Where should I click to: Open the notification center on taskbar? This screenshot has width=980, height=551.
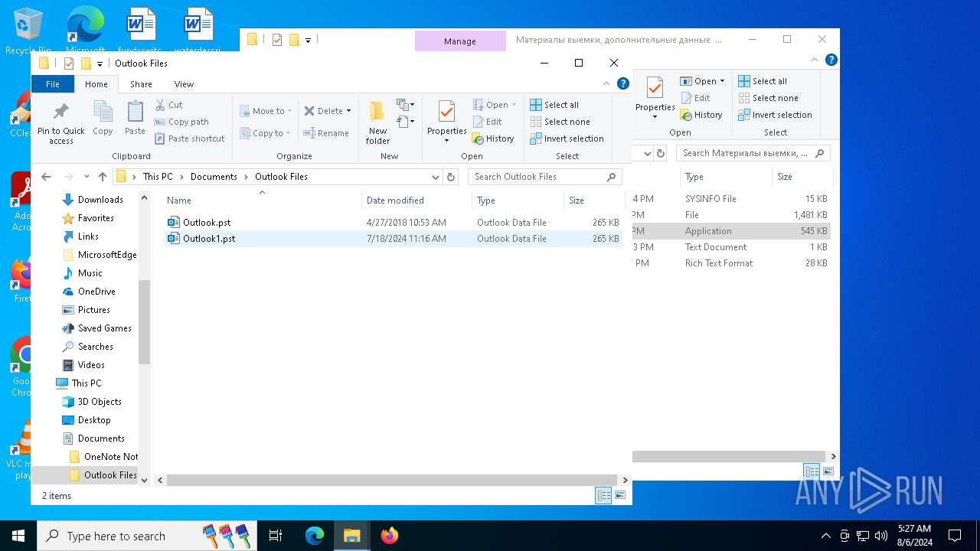tap(955, 536)
